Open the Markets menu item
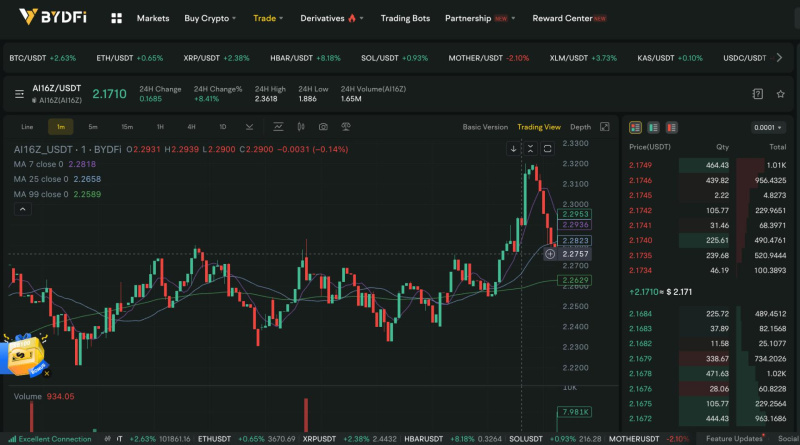 click(152, 18)
